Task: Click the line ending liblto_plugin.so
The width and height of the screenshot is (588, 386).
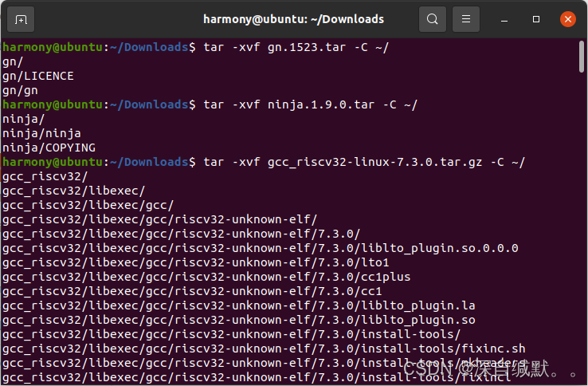Action: click(239, 320)
